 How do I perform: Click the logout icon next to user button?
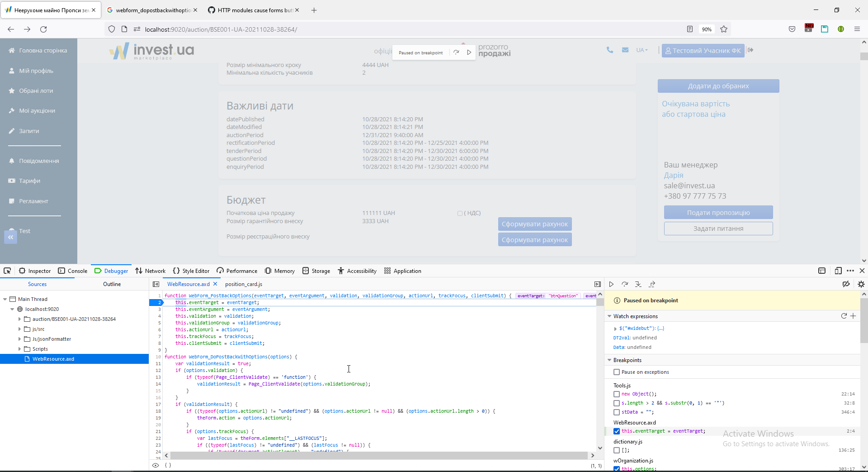[x=750, y=50]
